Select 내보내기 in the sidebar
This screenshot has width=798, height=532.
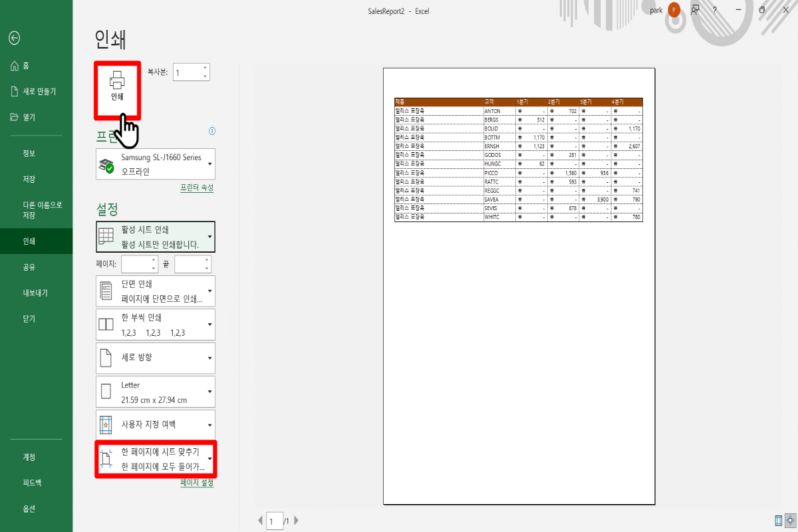pos(37,293)
